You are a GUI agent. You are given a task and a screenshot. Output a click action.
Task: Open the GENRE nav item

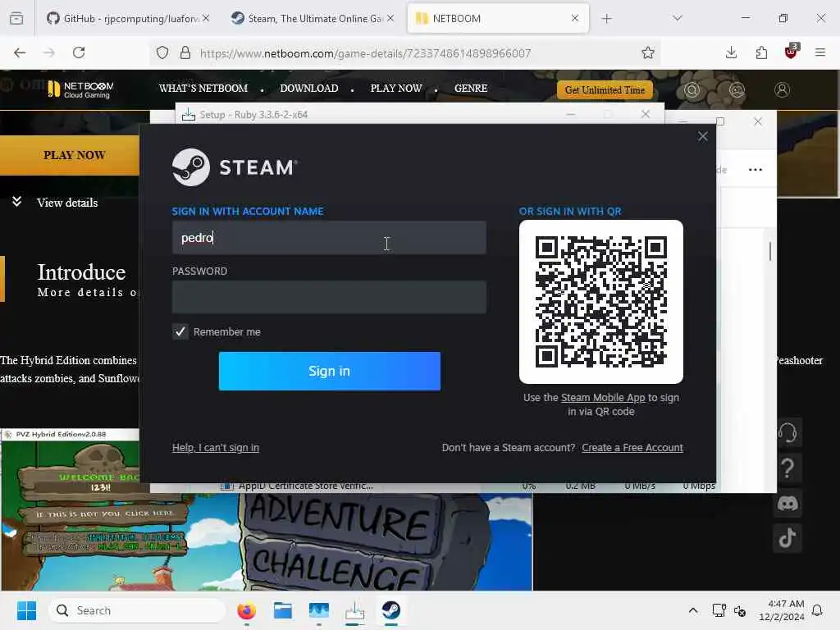(x=471, y=89)
